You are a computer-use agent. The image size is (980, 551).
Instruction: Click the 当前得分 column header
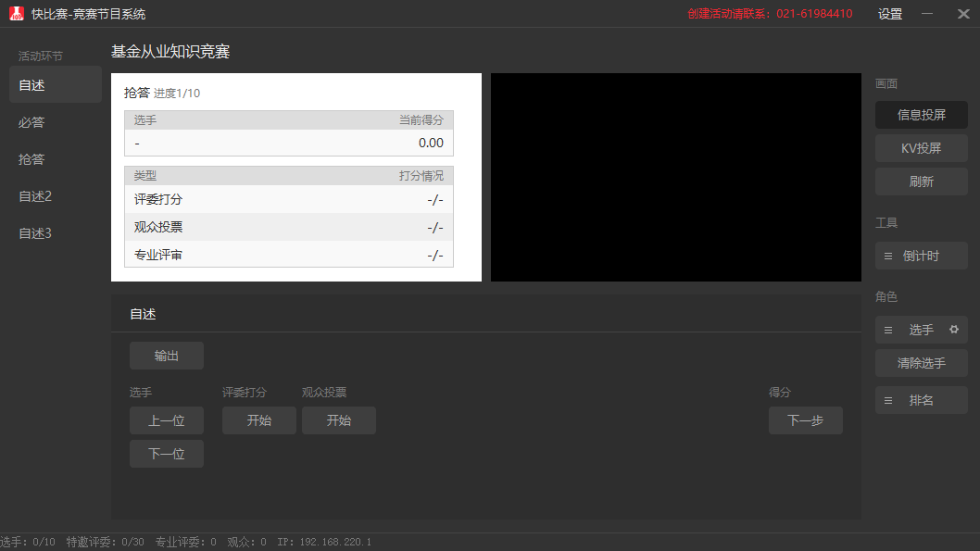point(421,120)
